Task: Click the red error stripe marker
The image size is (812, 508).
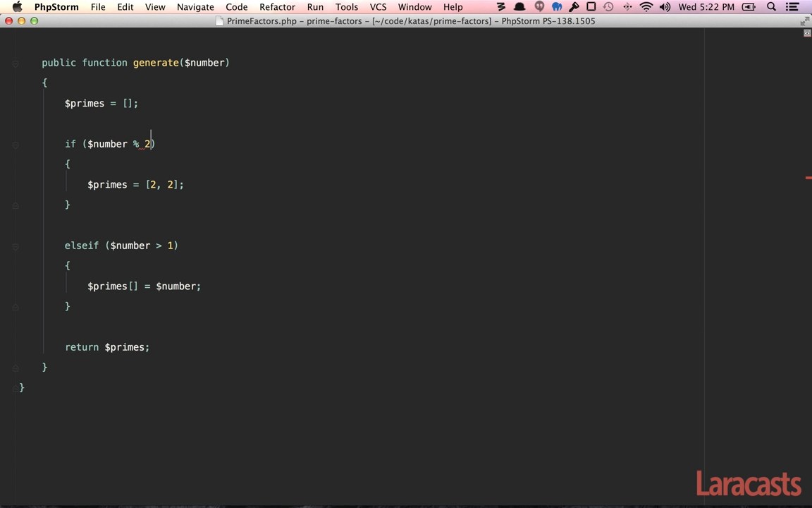Action: (x=808, y=178)
